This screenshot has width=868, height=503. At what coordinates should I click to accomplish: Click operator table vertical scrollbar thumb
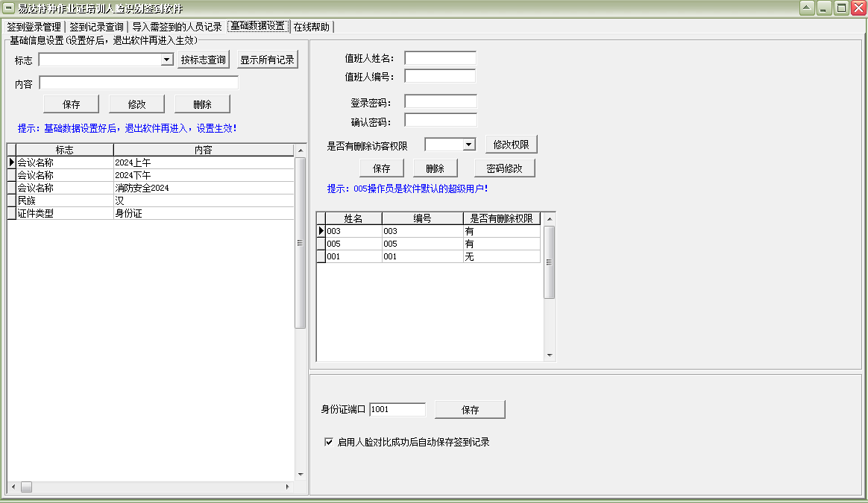549,262
